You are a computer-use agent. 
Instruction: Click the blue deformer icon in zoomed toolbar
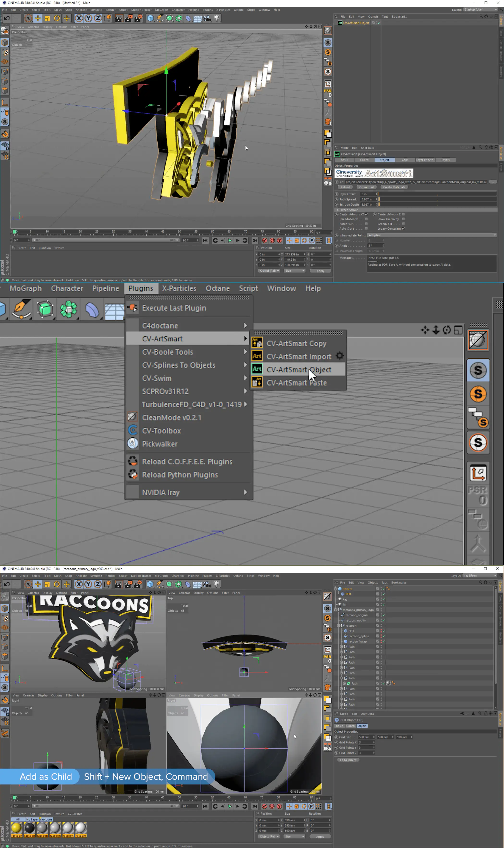coord(92,310)
